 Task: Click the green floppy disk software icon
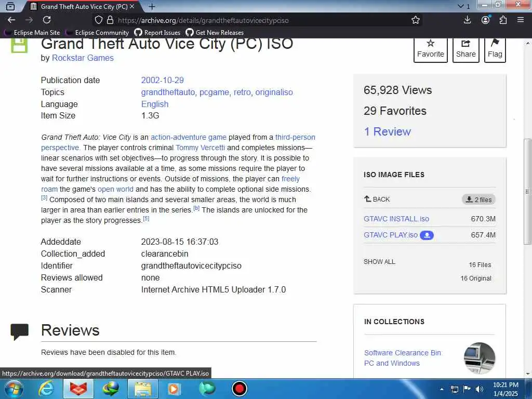(x=19, y=46)
